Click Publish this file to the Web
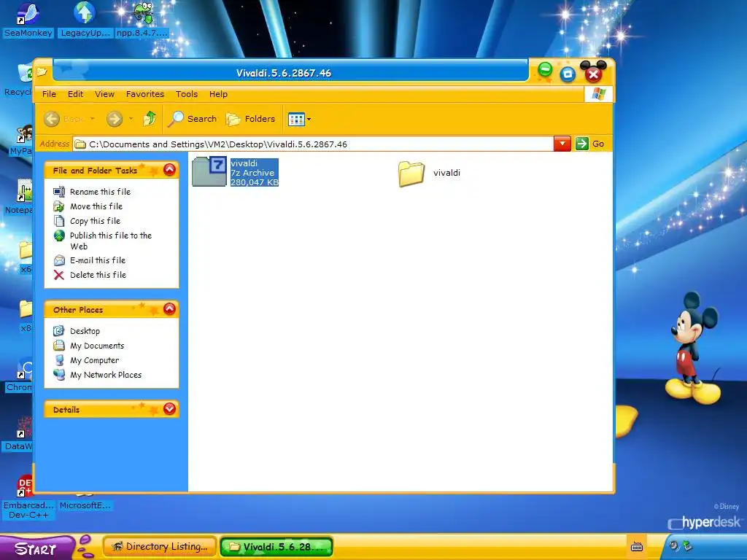 pyautogui.click(x=111, y=241)
